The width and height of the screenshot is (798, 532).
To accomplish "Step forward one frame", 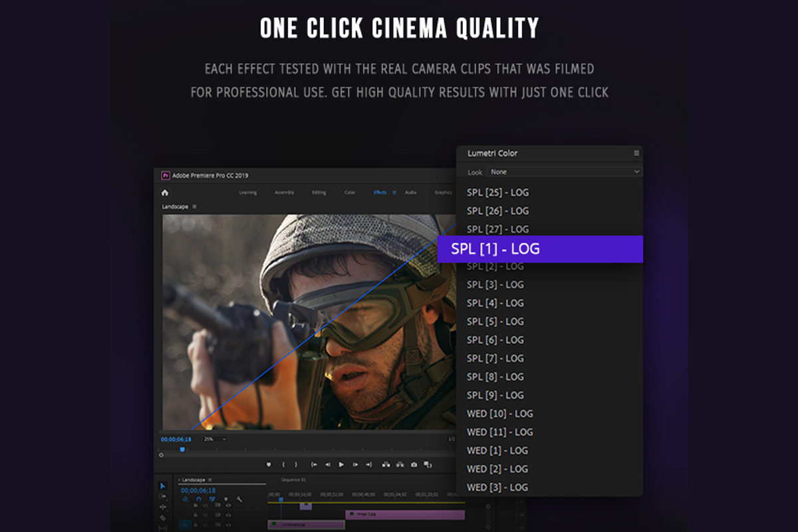I will pos(355,464).
